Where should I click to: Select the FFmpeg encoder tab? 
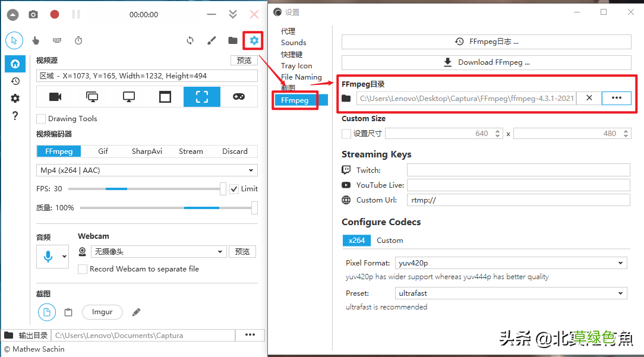(x=59, y=151)
